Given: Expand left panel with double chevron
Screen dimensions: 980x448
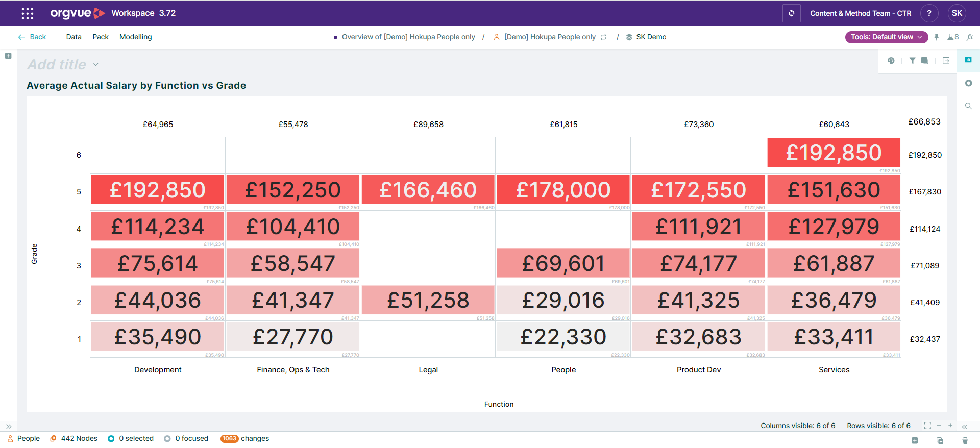Looking at the screenshot, I should click(9, 426).
